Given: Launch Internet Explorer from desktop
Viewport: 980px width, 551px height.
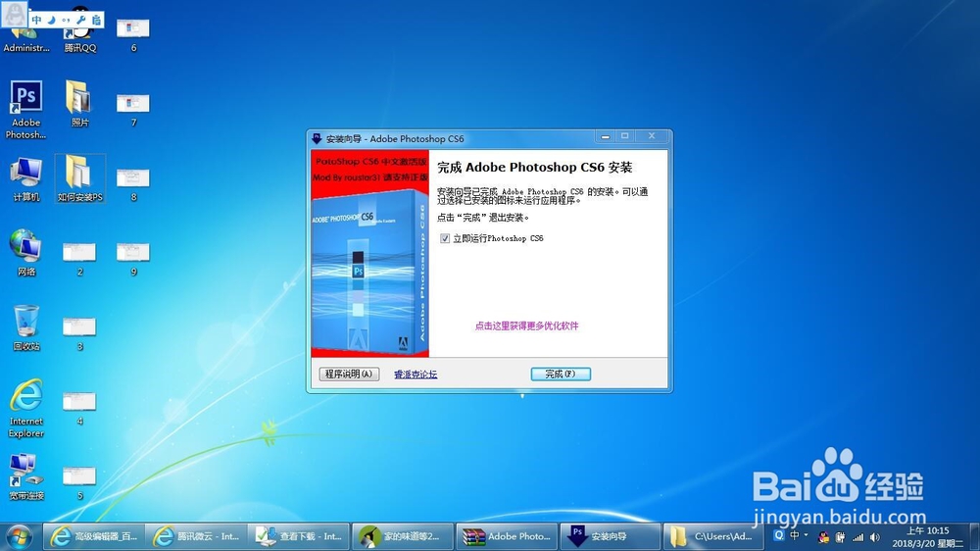Looking at the screenshot, I should coord(26,408).
